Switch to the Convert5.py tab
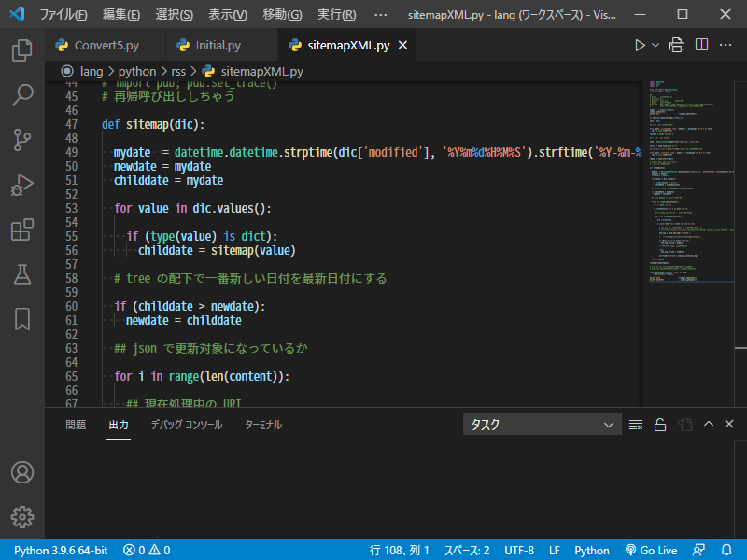 (104, 45)
